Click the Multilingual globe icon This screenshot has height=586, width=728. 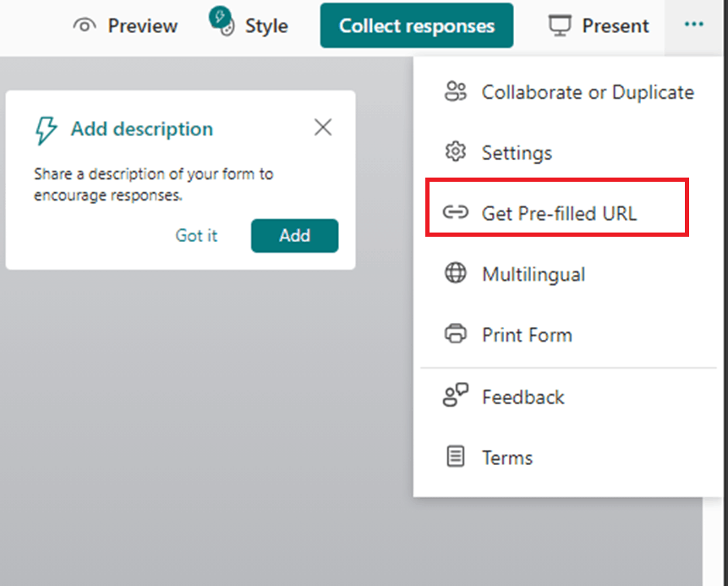pos(456,273)
